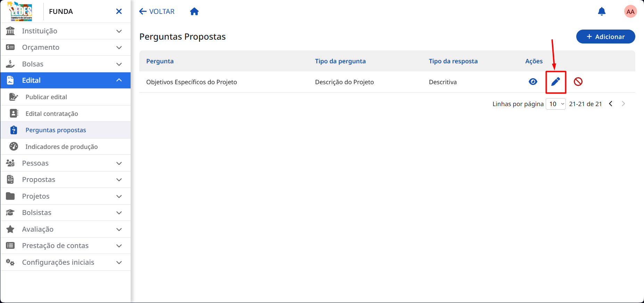Select Perguntas propostas menu item
The height and width of the screenshot is (303, 644).
pyautogui.click(x=66, y=130)
